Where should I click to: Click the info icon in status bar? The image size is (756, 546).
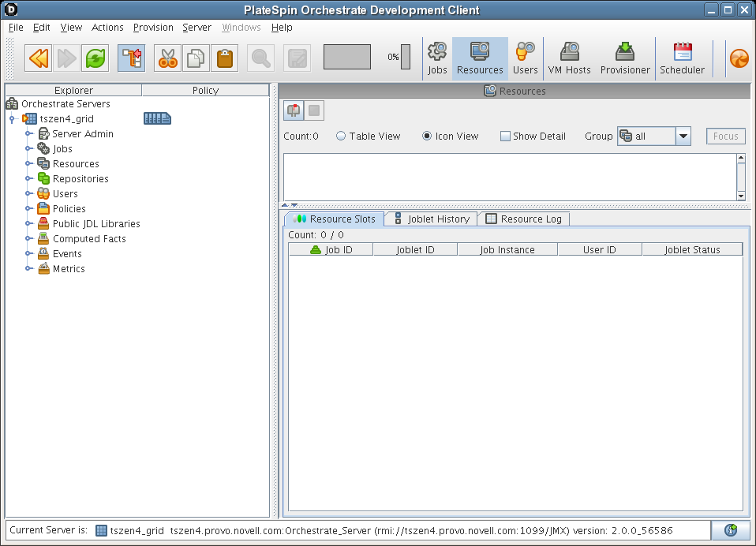[x=731, y=530]
